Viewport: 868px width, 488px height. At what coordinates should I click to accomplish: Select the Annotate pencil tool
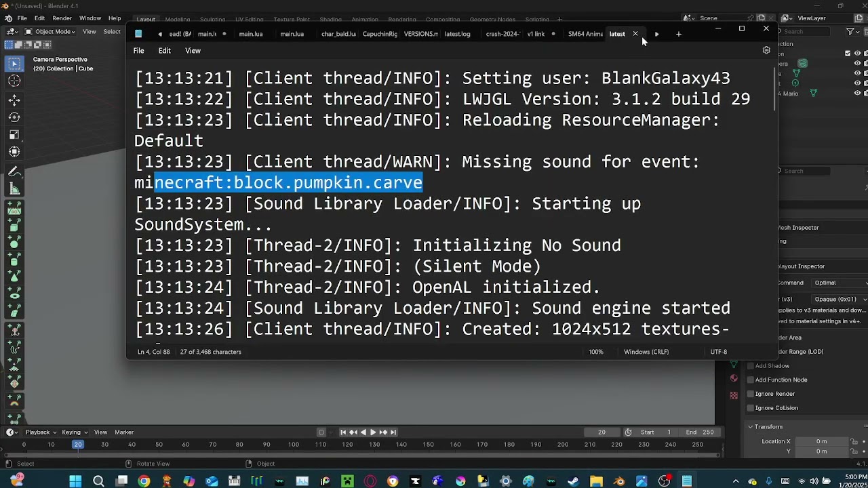(x=14, y=172)
